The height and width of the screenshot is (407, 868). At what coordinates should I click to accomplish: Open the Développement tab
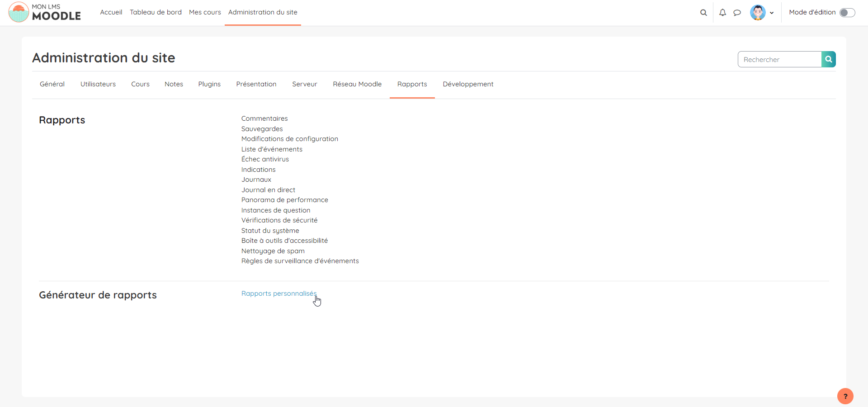[x=468, y=84]
